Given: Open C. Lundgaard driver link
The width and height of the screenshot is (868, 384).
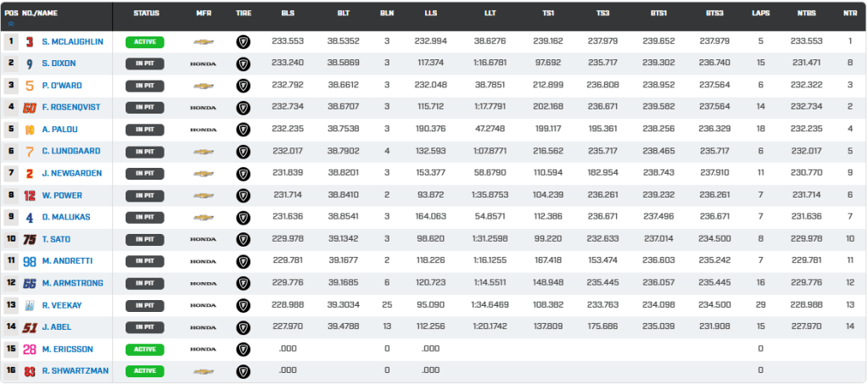Looking at the screenshot, I should [71, 152].
